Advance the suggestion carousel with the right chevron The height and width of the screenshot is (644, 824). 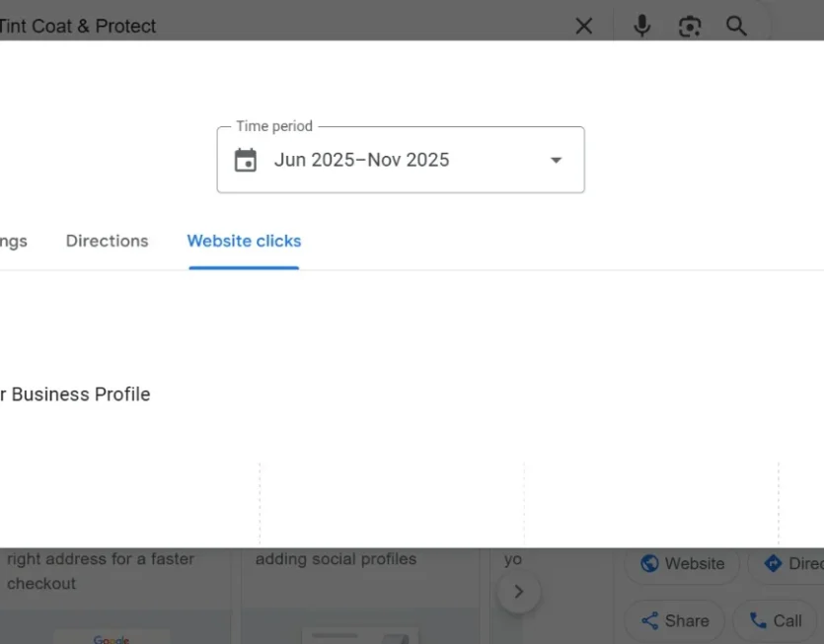[519, 592]
